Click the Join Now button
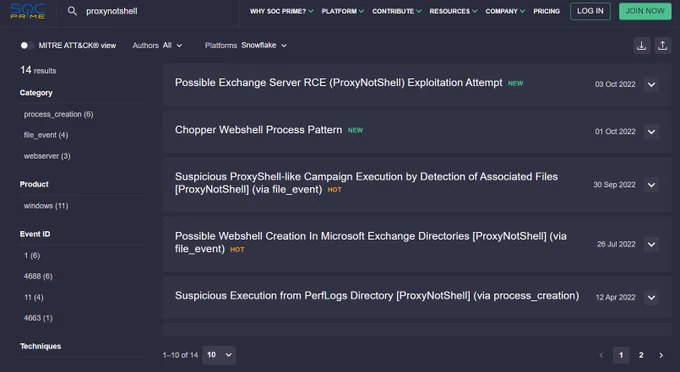Image resolution: width=680 pixels, height=372 pixels. click(645, 11)
